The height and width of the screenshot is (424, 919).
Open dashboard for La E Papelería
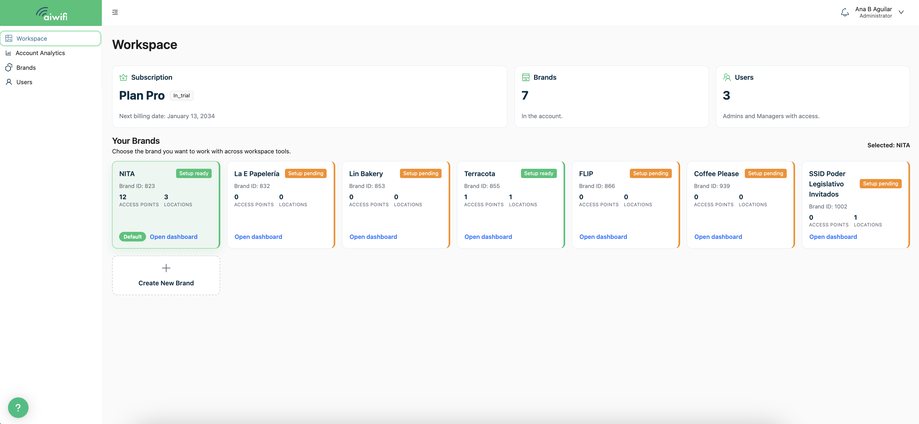[258, 237]
